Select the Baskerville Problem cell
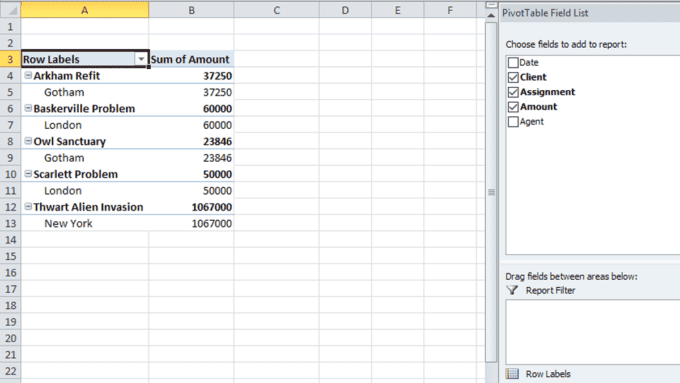This screenshot has height=383, width=680. tap(85, 108)
